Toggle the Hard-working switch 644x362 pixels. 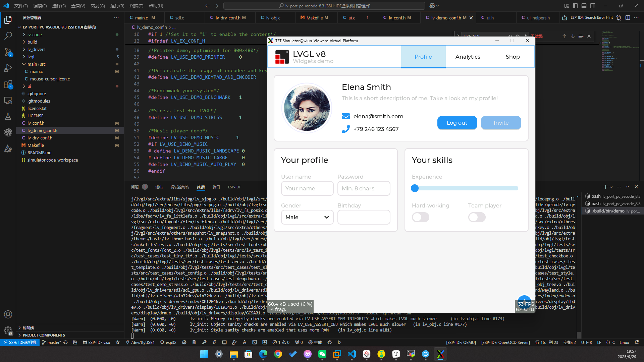421,217
